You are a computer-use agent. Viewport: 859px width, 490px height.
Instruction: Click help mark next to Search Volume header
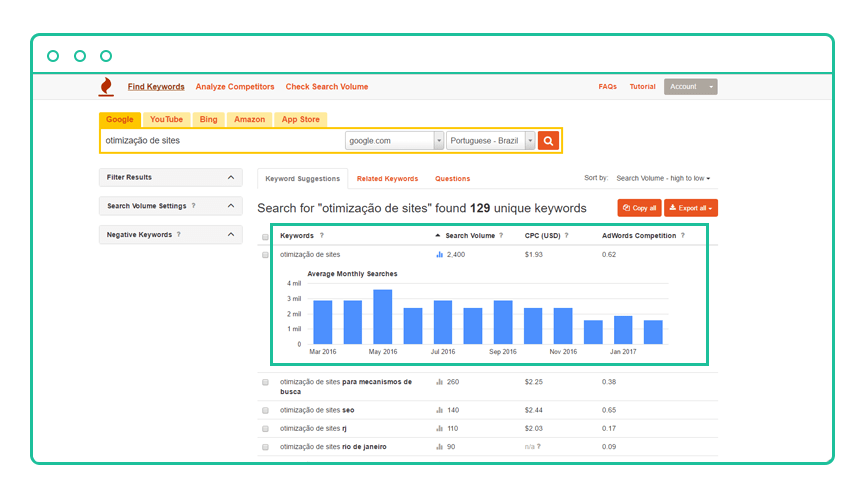coord(501,236)
